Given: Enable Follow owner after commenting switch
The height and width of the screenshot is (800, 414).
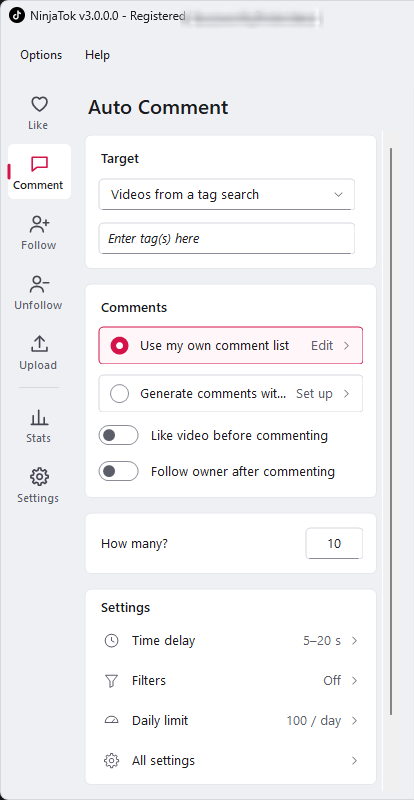Looking at the screenshot, I should pyautogui.click(x=118, y=471).
